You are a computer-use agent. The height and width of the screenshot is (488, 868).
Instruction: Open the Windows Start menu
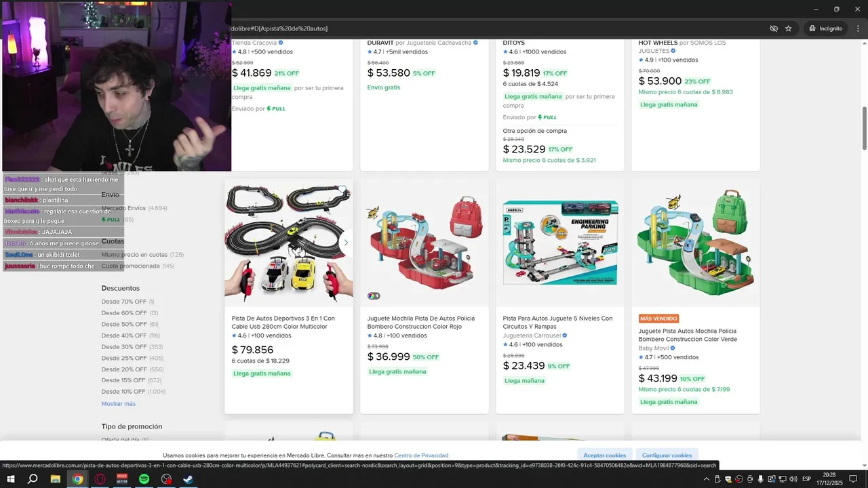[x=11, y=479]
